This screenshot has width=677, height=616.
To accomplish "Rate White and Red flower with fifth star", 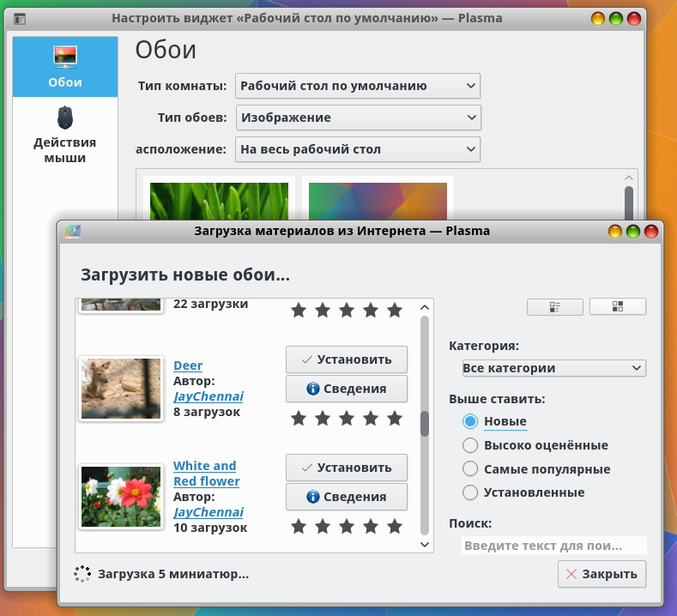I will click(395, 527).
